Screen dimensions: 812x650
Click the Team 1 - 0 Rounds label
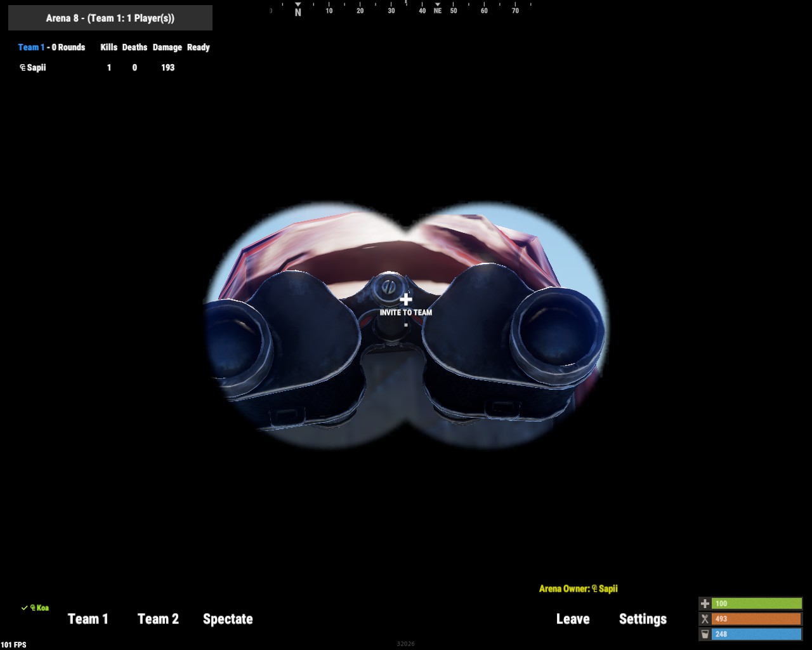pos(51,47)
